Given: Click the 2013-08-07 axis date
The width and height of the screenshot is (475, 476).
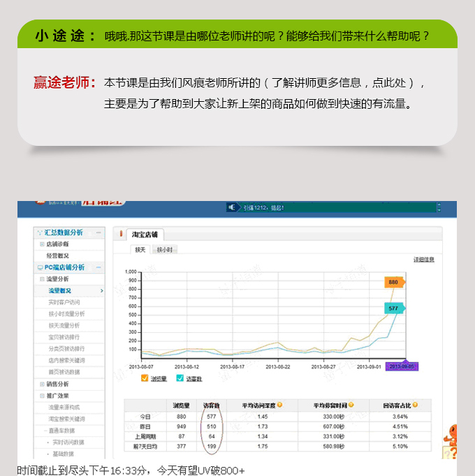Looking at the screenshot, I should click(x=141, y=366).
